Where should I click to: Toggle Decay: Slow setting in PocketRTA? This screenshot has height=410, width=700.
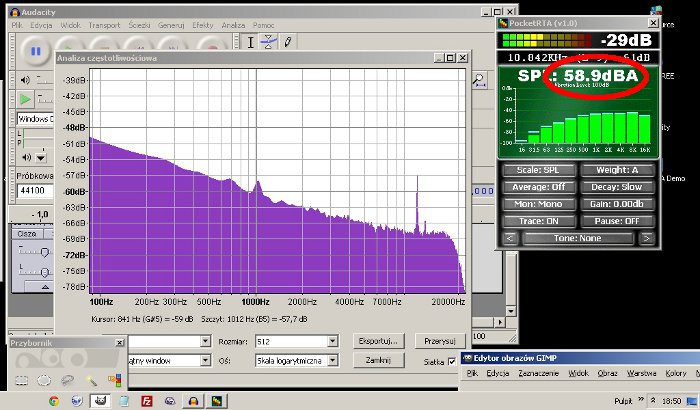[x=617, y=187]
